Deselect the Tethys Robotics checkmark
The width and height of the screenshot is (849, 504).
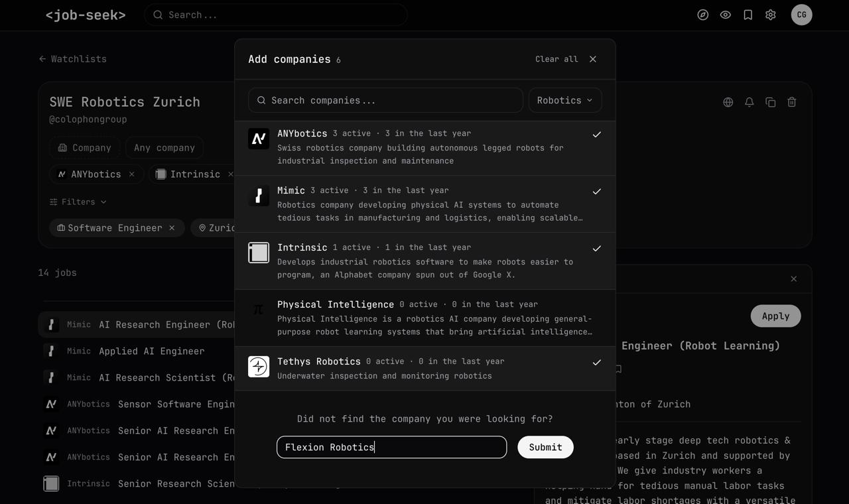(597, 363)
